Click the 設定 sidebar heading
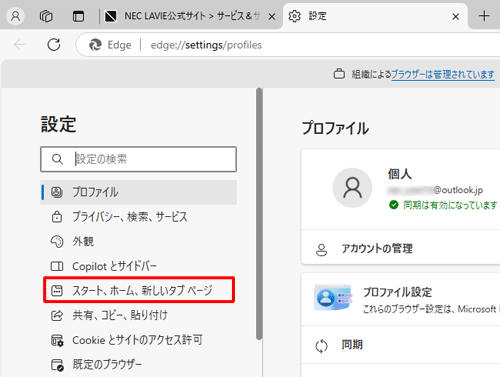The image size is (500, 377). (x=59, y=124)
